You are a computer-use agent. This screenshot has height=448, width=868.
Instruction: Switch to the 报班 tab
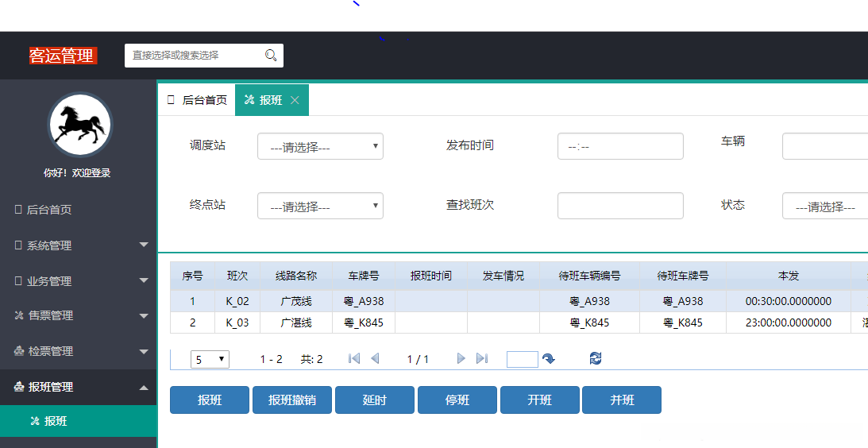(272, 100)
